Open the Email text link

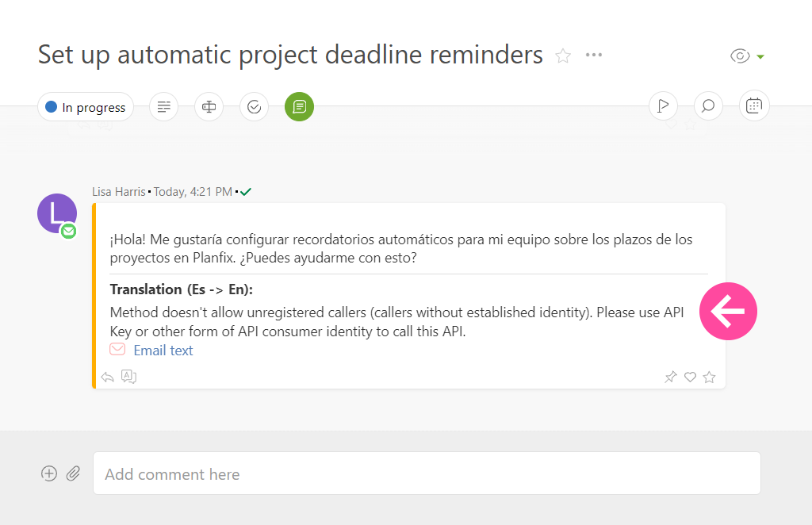(x=163, y=351)
